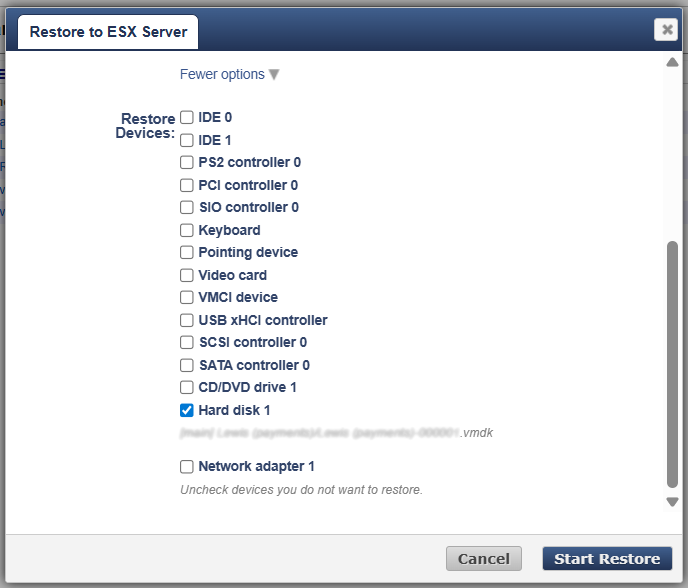688x588 pixels.
Task: Click the scrollbar down arrow
Action: (672, 502)
